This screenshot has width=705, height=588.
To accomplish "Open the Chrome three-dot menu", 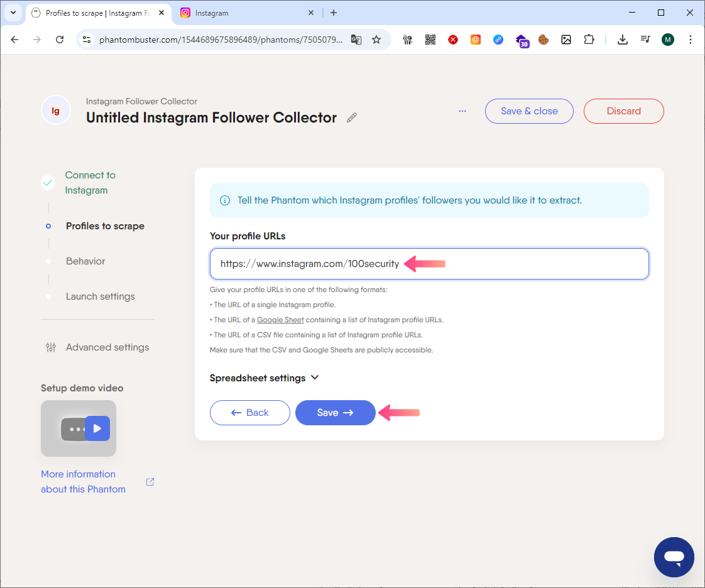I will point(690,40).
